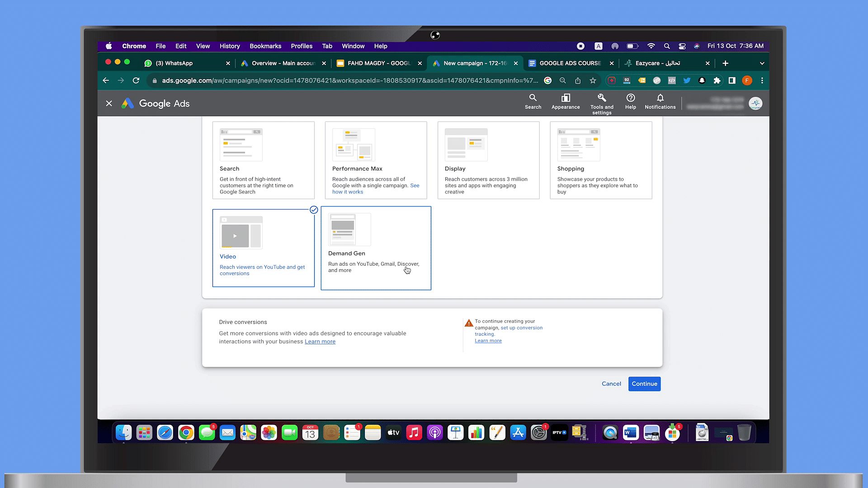Click the Cancel button
Viewport: 868px width, 488px height.
click(611, 384)
